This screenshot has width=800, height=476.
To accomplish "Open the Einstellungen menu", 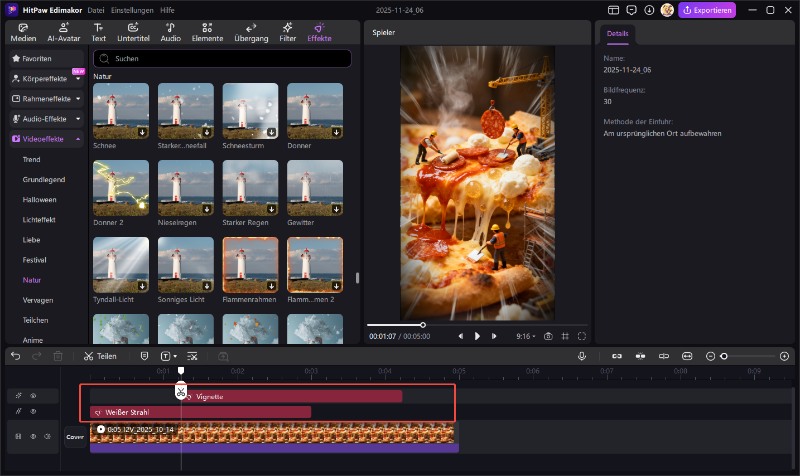I will [132, 10].
